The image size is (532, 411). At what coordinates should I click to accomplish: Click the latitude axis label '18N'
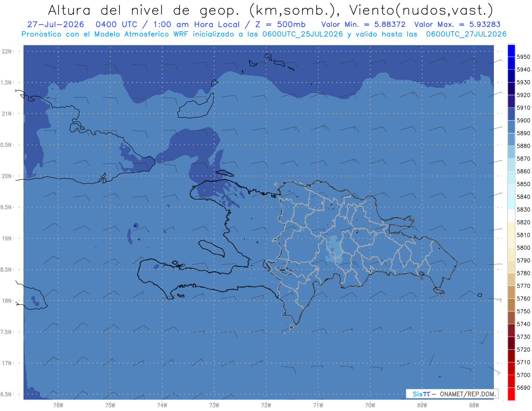click(x=8, y=301)
